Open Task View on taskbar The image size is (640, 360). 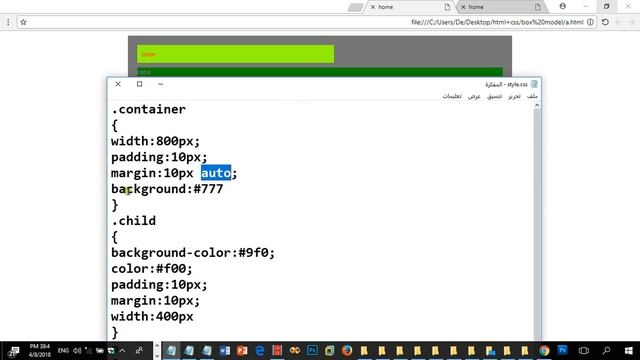(x=584, y=351)
